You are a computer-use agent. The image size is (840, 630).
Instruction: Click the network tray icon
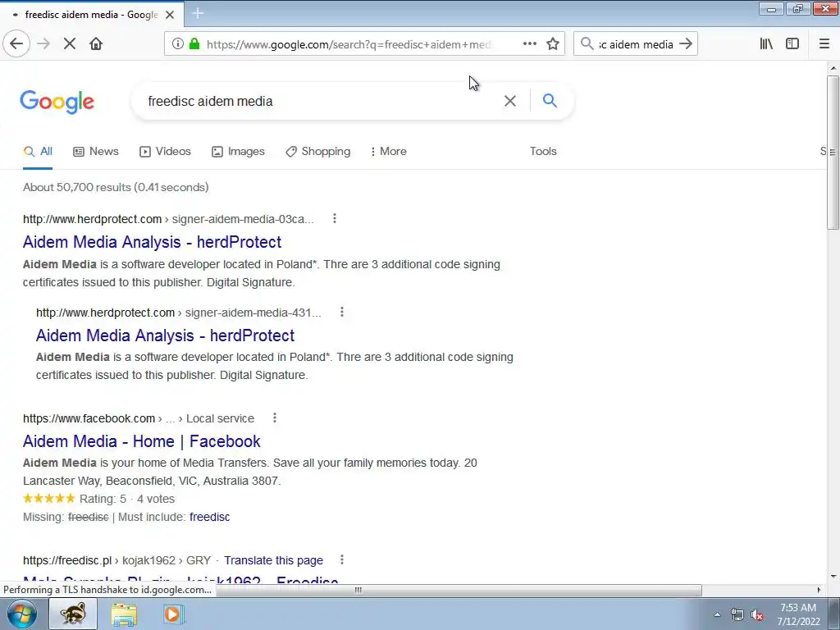[737, 614]
